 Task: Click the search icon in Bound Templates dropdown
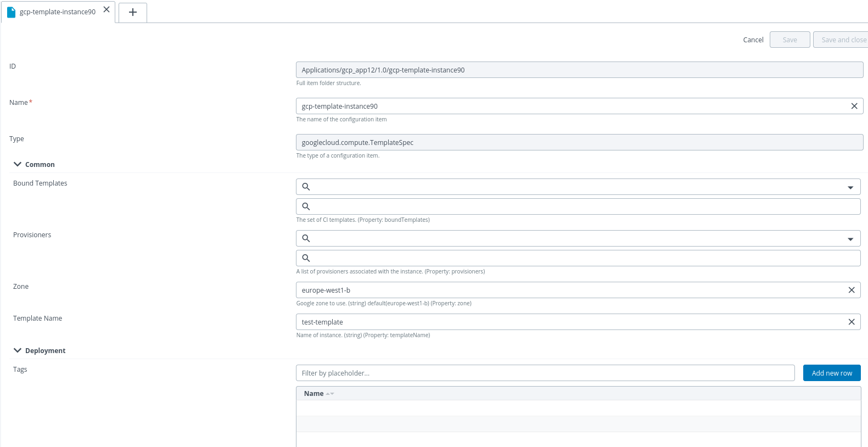[306, 187]
